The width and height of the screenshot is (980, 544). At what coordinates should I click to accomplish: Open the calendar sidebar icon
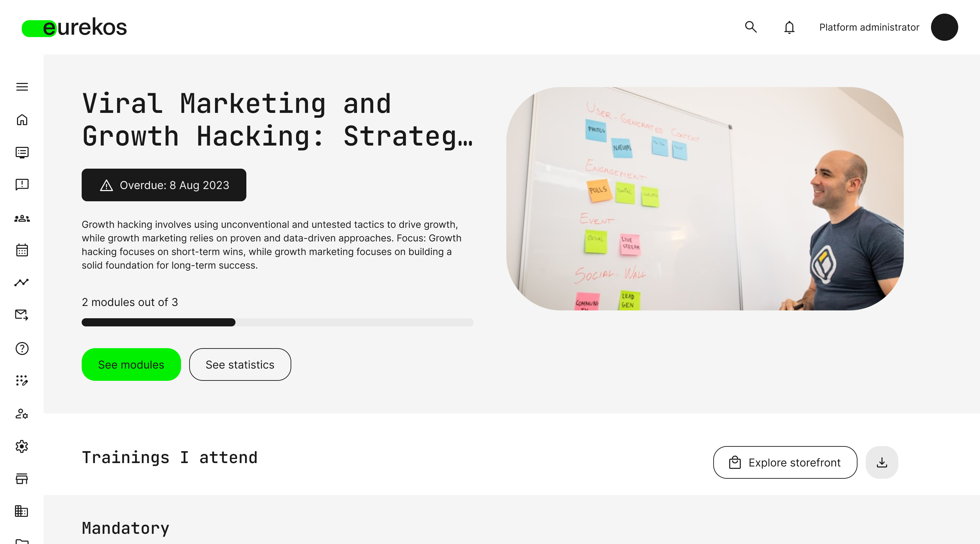22,250
